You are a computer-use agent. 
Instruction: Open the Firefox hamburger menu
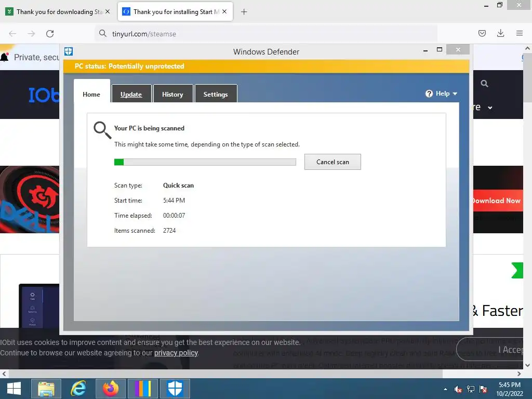(520, 33)
